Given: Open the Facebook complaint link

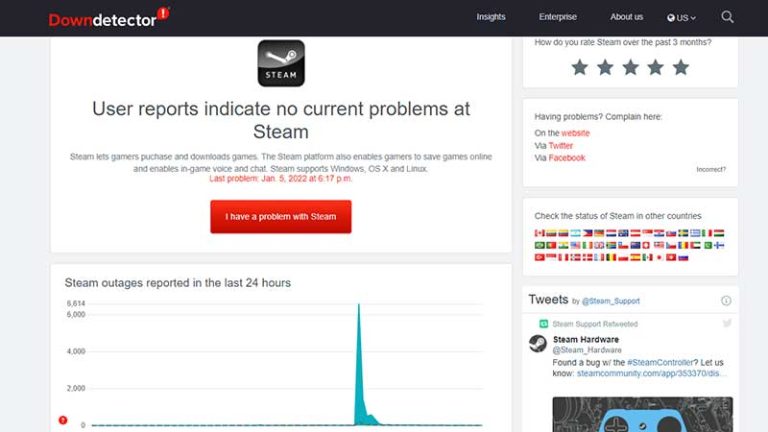Looking at the screenshot, I should coord(566,158).
